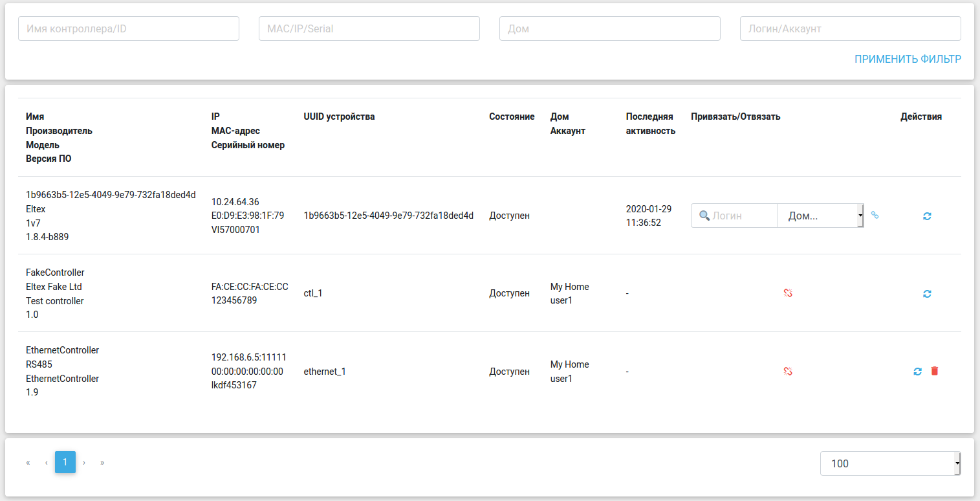Image resolution: width=980 pixels, height=501 pixels.
Task: Go to previous page with ‹ arrow
Action: pos(47,463)
